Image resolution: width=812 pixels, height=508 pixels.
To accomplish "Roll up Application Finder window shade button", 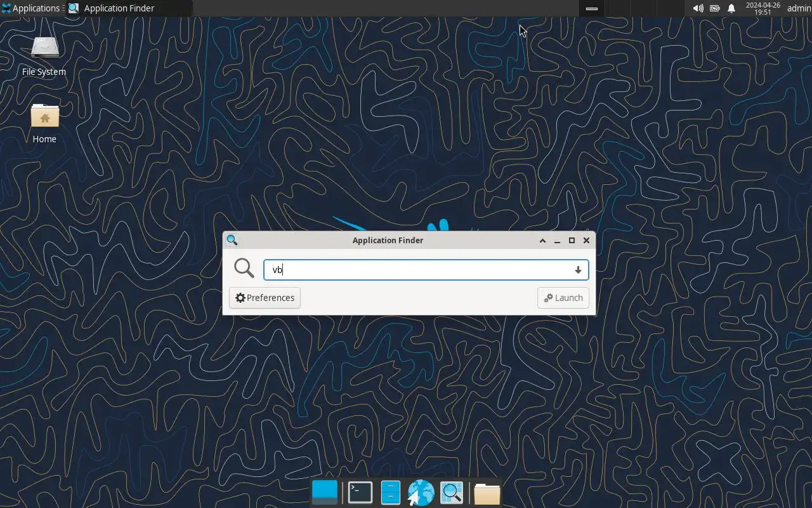I will click(x=542, y=240).
